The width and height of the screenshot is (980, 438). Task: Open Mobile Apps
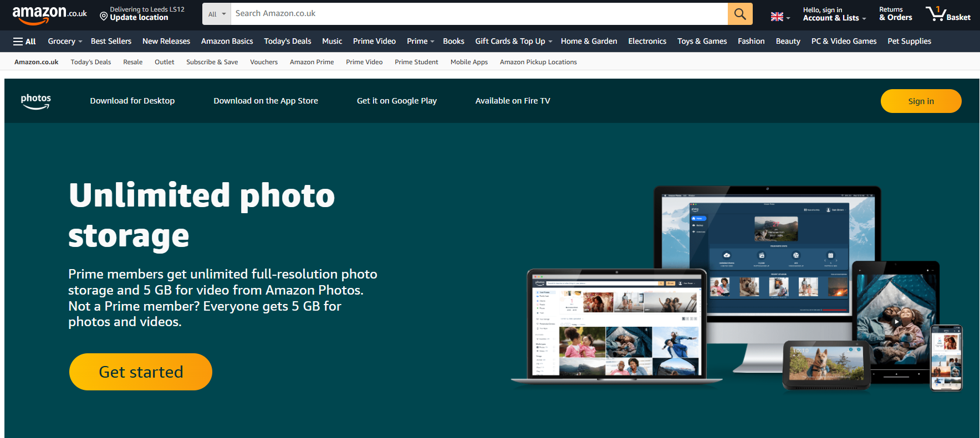point(469,62)
